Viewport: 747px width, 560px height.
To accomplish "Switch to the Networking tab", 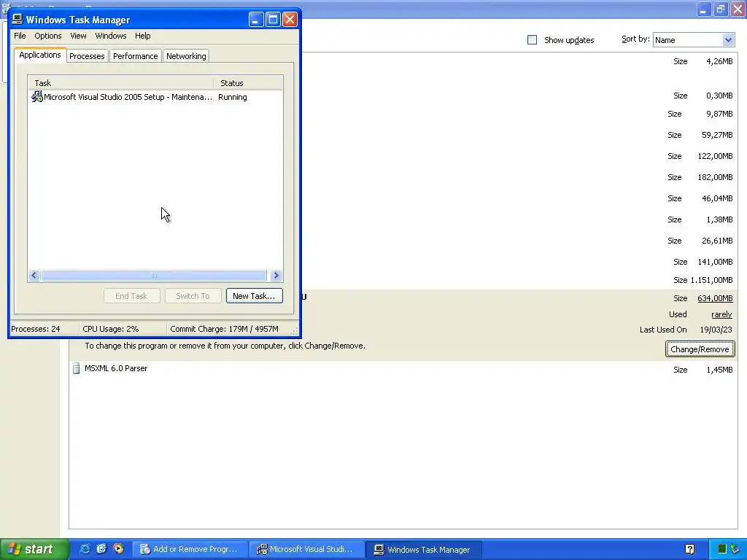I will [186, 55].
